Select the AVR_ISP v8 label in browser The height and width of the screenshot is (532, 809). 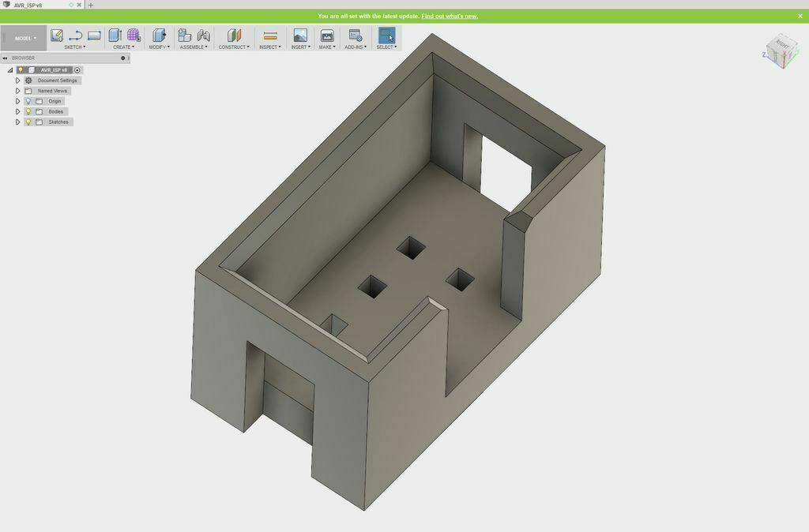point(54,70)
